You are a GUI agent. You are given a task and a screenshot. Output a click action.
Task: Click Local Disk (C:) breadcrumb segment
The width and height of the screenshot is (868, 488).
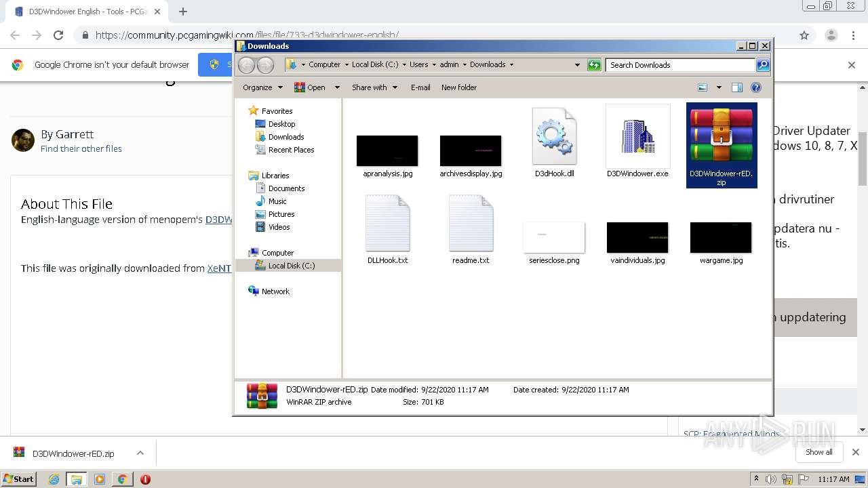coord(375,65)
